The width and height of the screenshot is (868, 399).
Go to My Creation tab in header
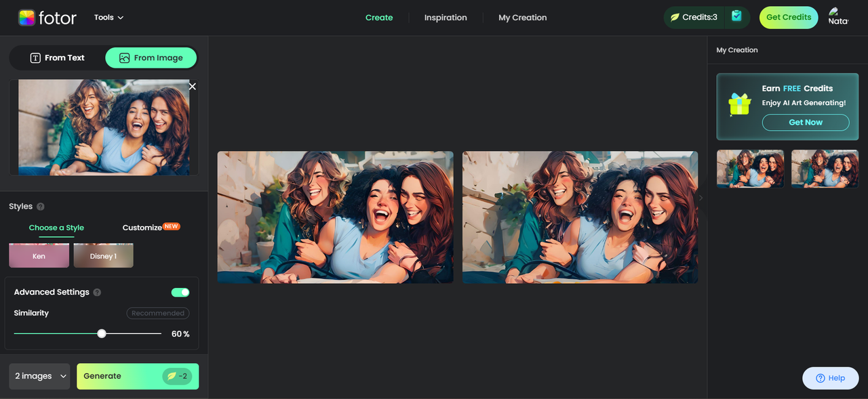tap(522, 18)
